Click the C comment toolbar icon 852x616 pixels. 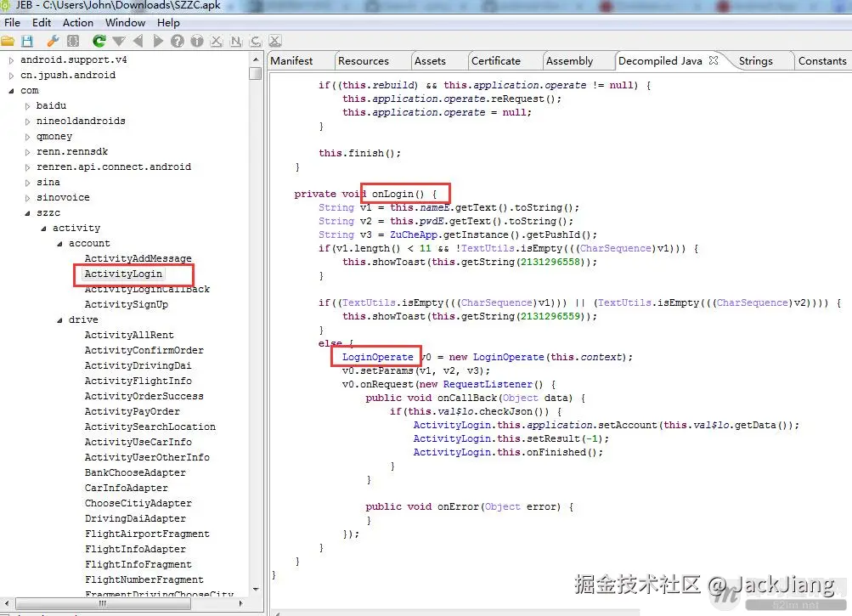pos(256,42)
